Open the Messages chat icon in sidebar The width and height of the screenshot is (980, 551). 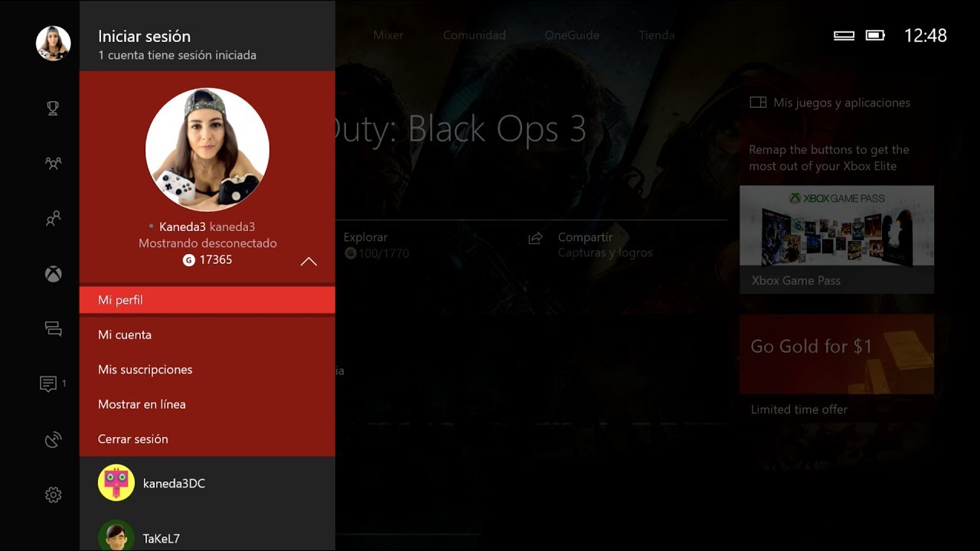53,329
